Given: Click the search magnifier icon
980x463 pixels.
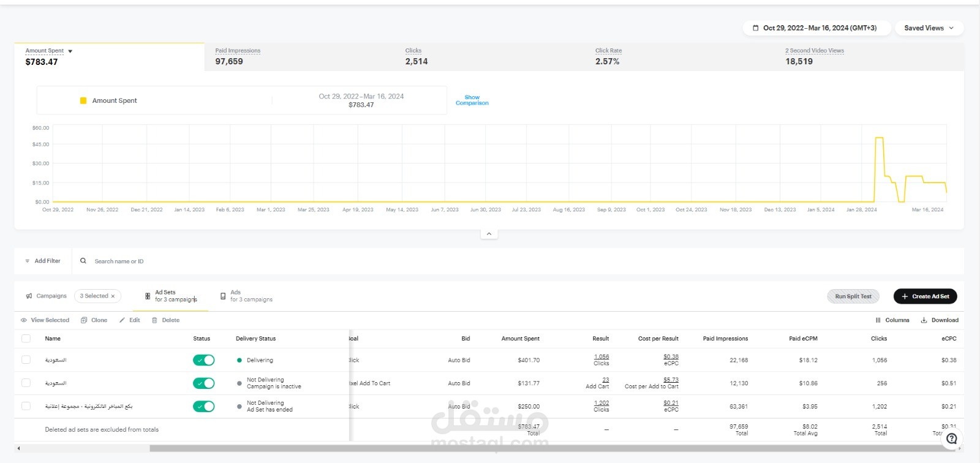Looking at the screenshot, I should tap(83, 261).
